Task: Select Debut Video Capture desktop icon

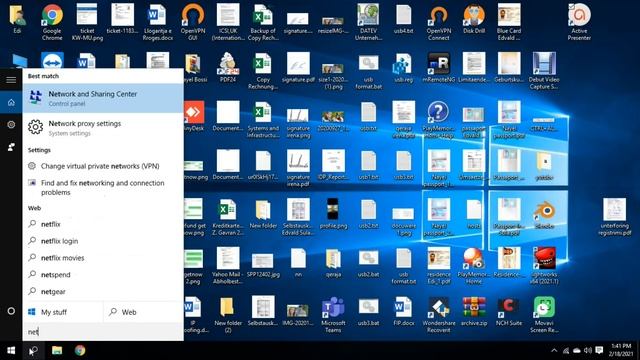Action: point(544,71)
